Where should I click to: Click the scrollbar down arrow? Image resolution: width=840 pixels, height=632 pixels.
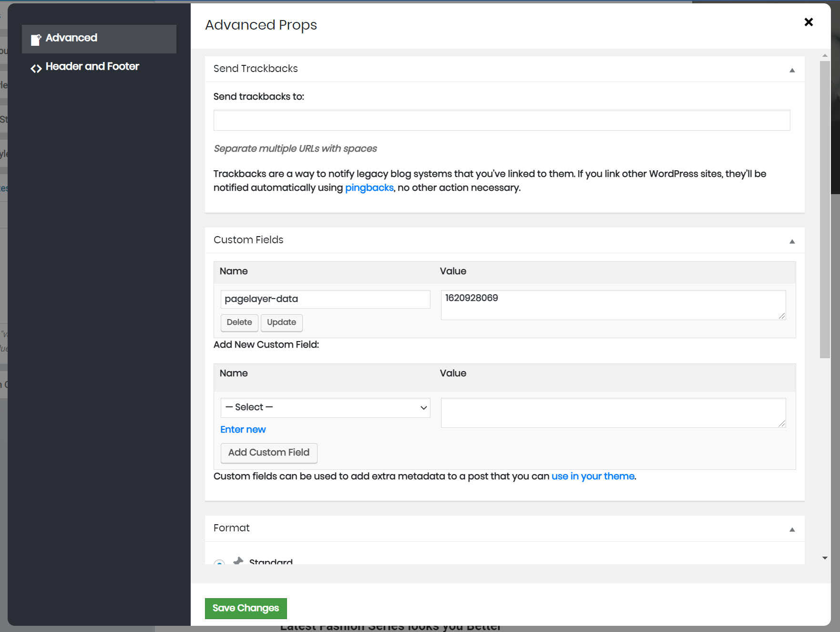[x=825, y=558]
